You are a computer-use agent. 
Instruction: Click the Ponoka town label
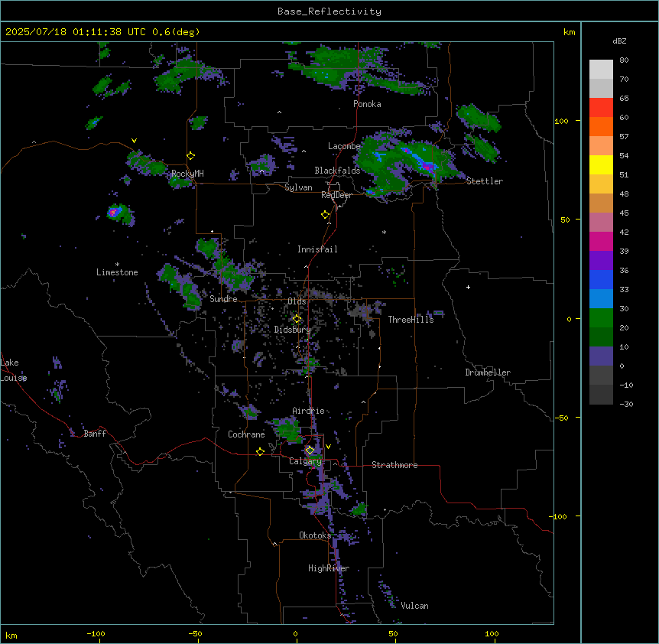367,104
